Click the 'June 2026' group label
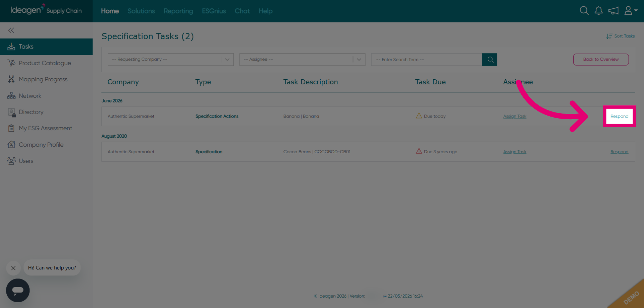Screen dimensions: 644x308 (112, 101)
